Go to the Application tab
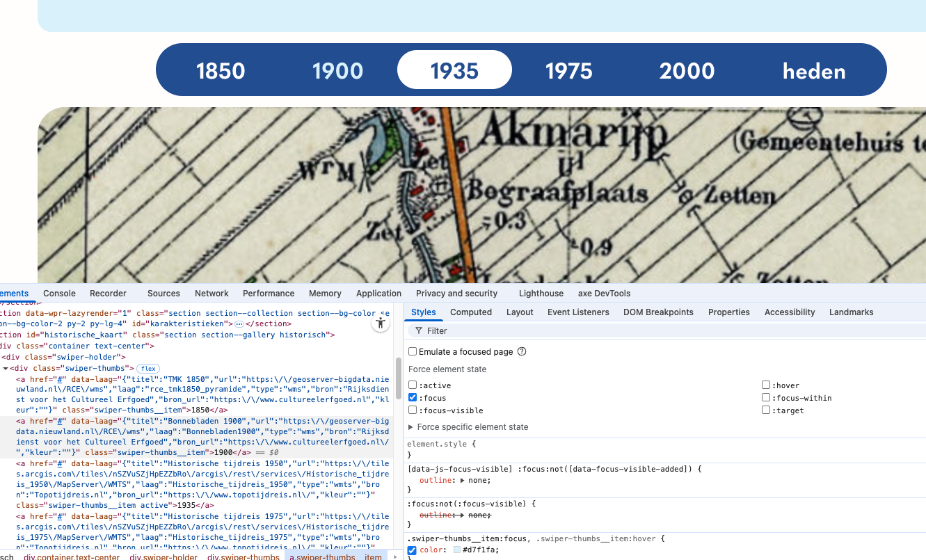The width and height of the screenshot is (926, 560). 378,294
